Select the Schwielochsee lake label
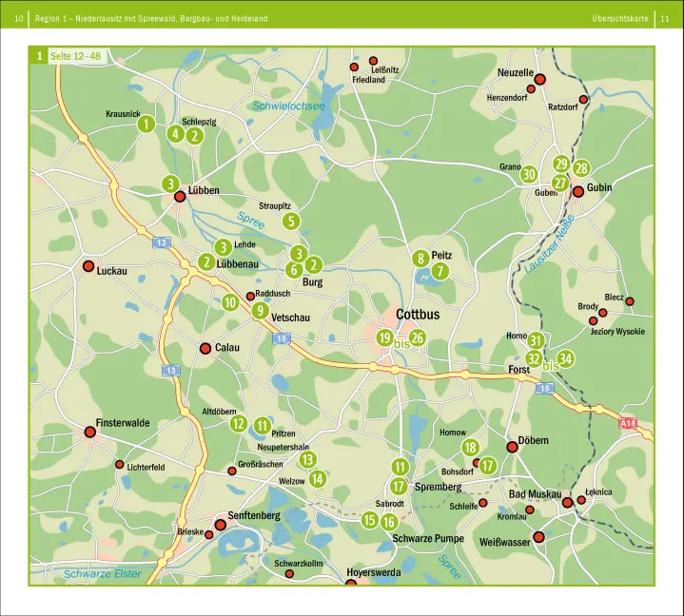Viewport: 684px width, 616px height. (x=289, y=106)
